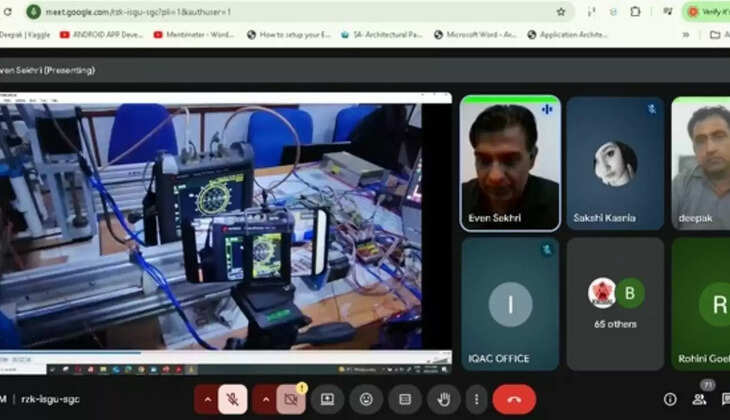
Task: Click the meet.google.com address bar
Action: coord(298,12)
